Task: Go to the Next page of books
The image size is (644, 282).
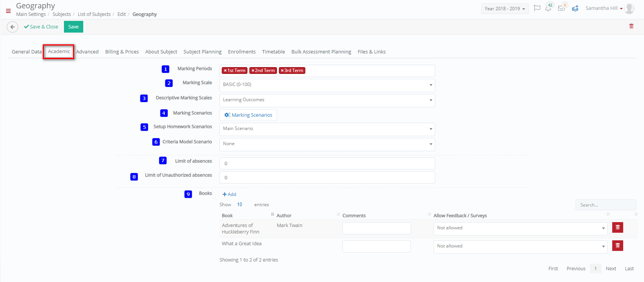Action: (x=611, y=268)
